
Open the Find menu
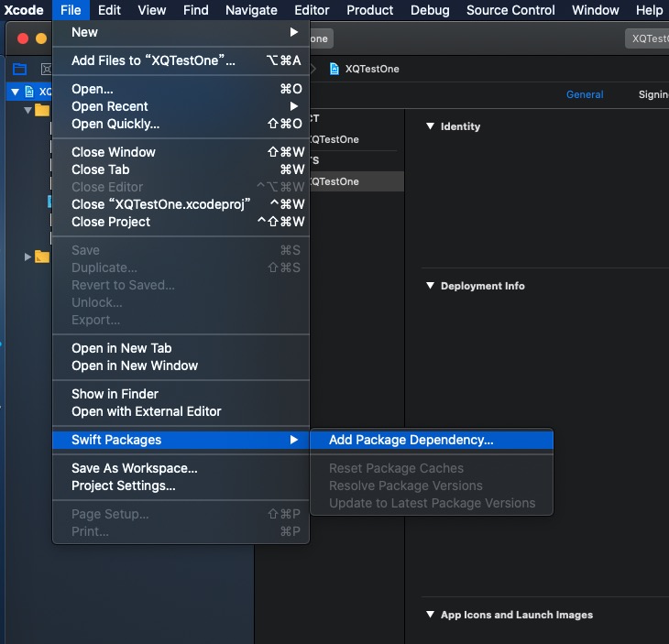pyautogui.click(x=196, y=10)
